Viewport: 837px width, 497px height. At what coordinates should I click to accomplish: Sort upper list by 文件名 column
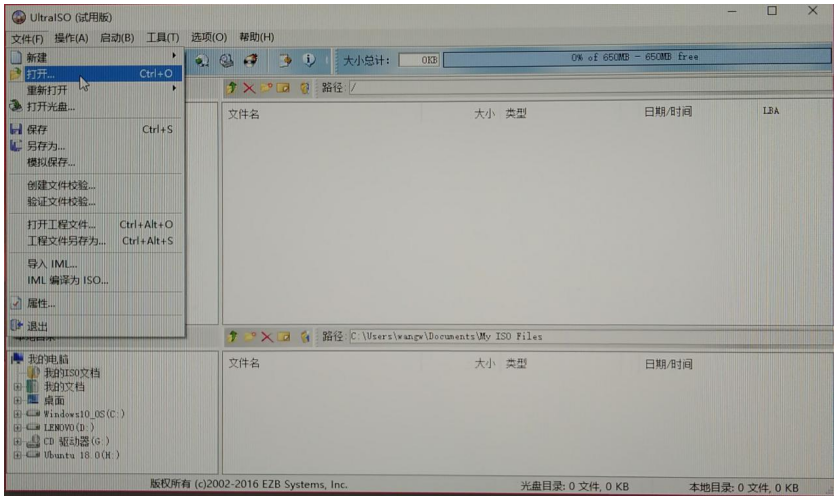coord(243,114)
